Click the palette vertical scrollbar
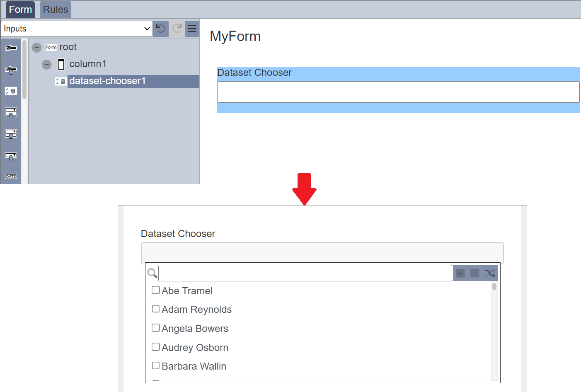This screenshot has width=581, height=392. (x=24, y=70)
